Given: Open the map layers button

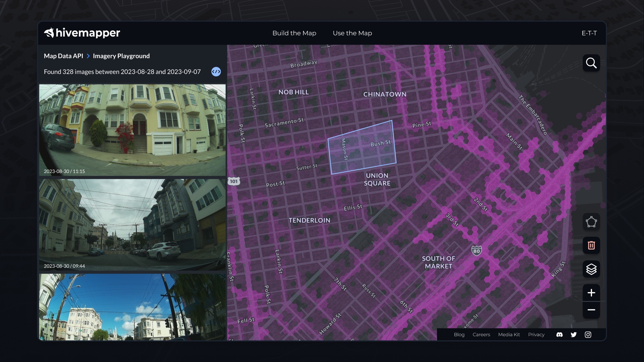Looking at the screenshot, I should [x=591, y=269].
